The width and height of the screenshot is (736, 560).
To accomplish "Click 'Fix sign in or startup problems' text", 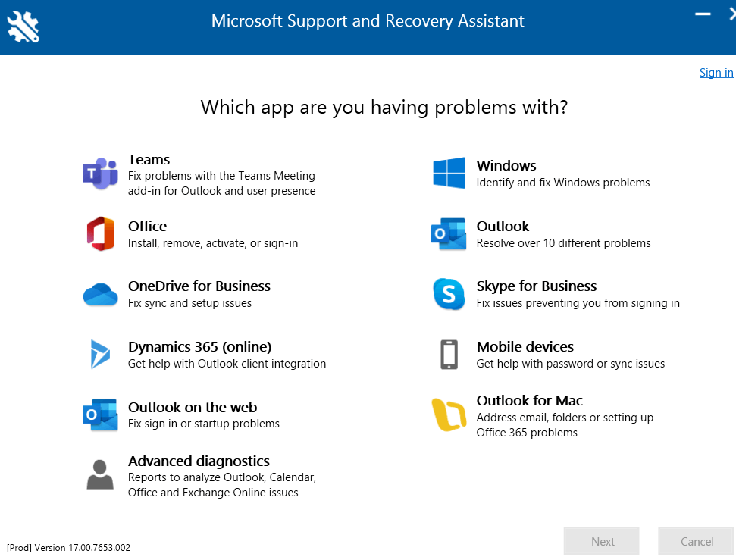I will 204,424.
